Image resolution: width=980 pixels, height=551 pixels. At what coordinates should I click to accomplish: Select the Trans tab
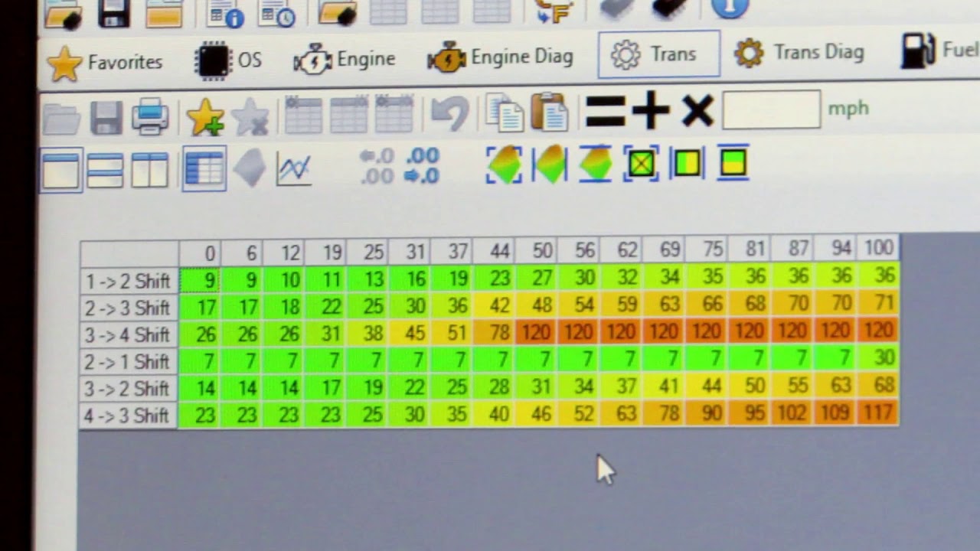point(658,54)
